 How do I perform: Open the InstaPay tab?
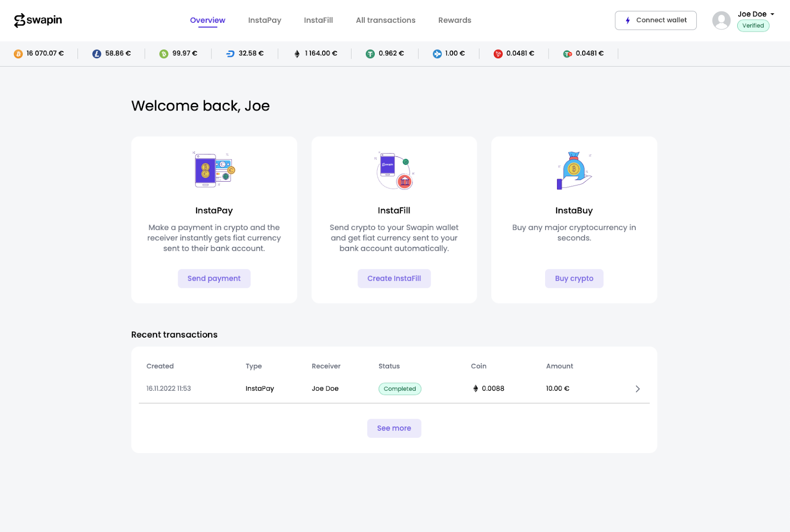(x=265, y=20)
